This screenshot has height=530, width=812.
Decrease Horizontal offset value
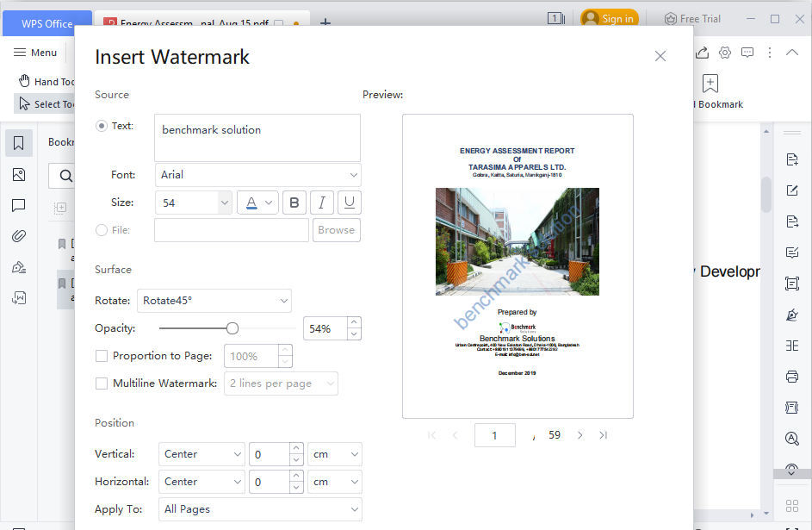[296, 488]
